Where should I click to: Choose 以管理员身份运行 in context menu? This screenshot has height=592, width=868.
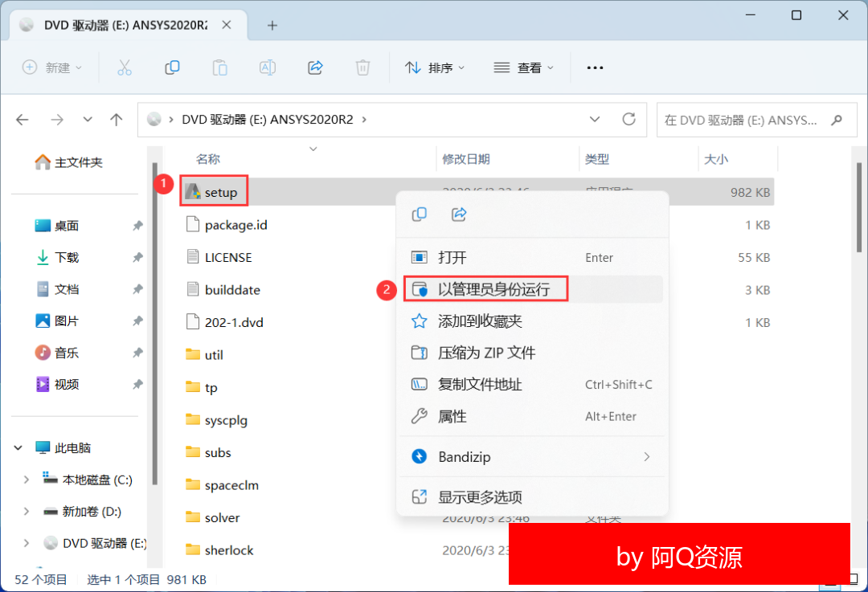tap(533, 289)
